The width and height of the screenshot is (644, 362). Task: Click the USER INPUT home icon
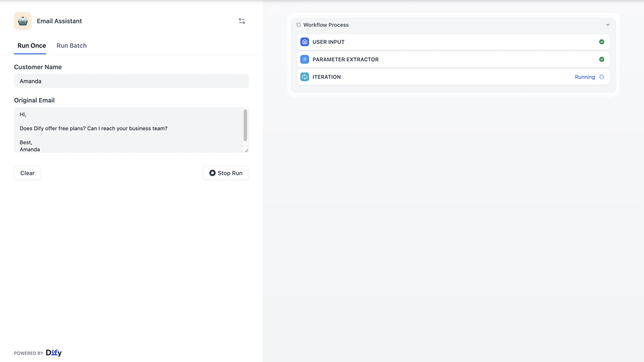(304, 42)
